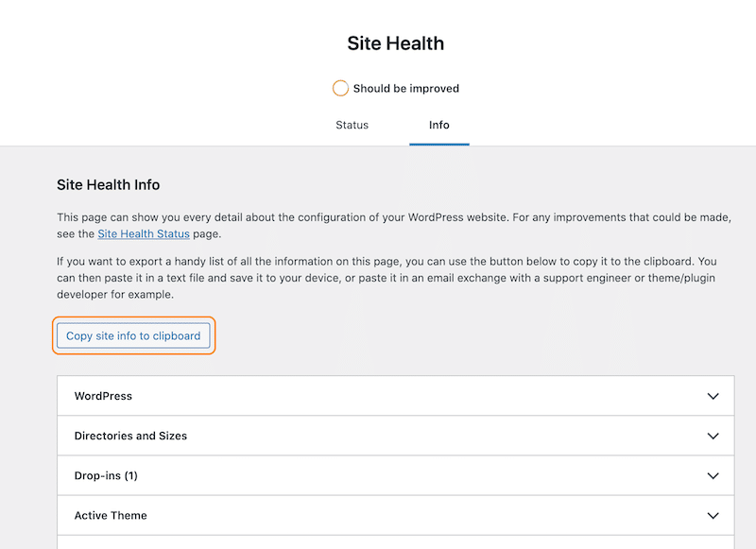This screenshot has height=549, width=756.
Task: Click the WordPress section chevron arrow
Action: pyautogui.click(x=713, y=396)
